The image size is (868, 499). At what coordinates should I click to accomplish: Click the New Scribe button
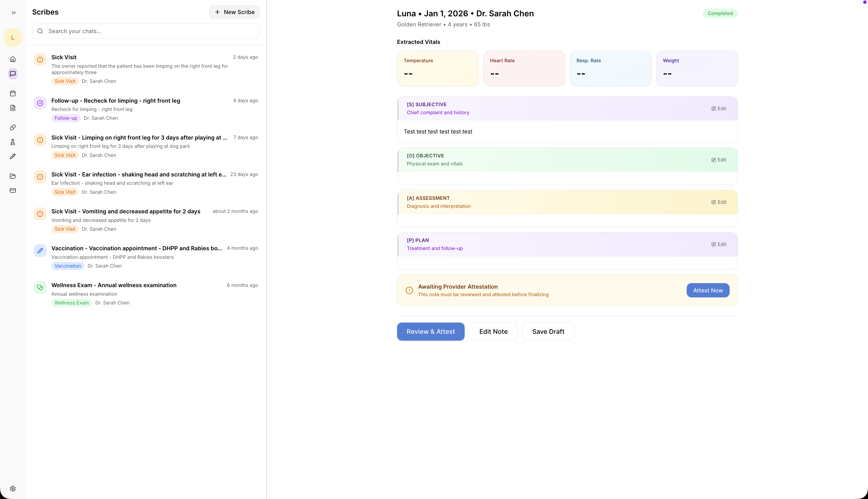pos(234,12)
